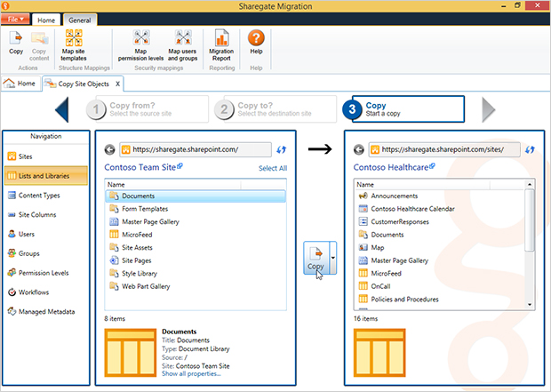Select Documents in the source list
551x392 pixels.
point(196,196)
